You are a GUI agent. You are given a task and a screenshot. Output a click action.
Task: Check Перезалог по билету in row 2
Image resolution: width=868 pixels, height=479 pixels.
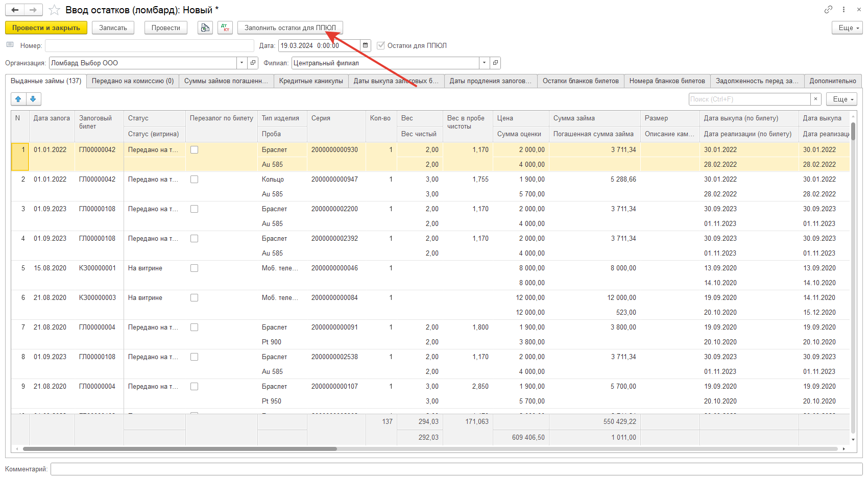coord(194,180)
